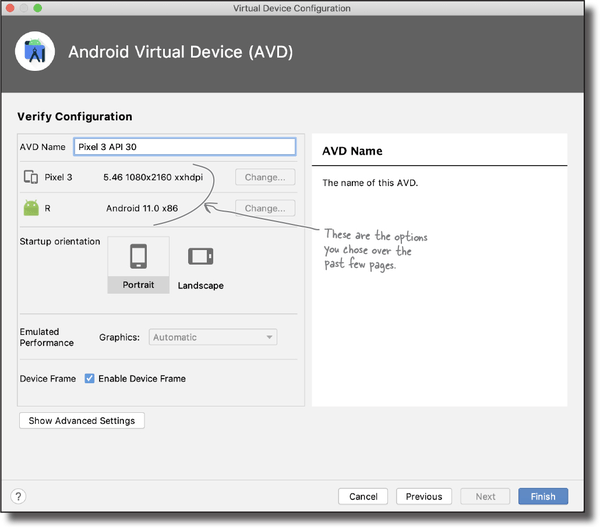The width and height of the screenshot is (600, 528).
Task: Click the 'Android 11.0 x86' text
Action: pos(142,208)
